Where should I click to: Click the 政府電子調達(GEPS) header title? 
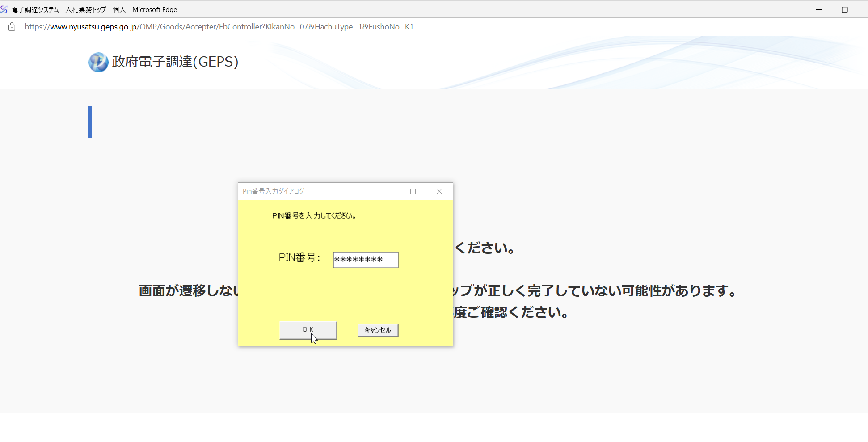tap(175, 62)
